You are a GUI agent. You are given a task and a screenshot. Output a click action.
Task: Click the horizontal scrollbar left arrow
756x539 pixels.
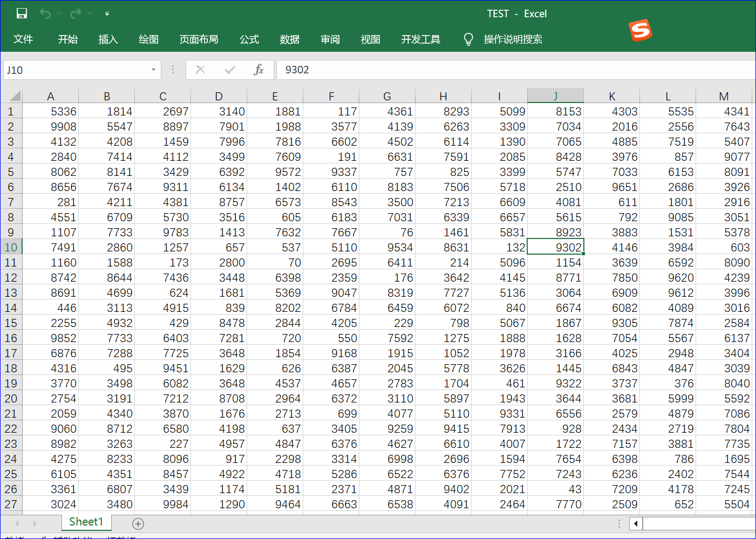pos(636,523)
